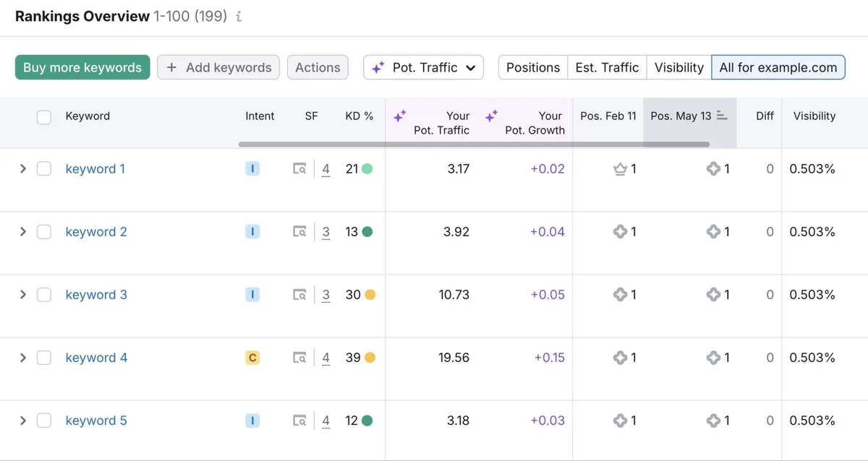Expand the keyword 2 row
Viewport: 868px width, 461px height.
click(x=22, y=232)
